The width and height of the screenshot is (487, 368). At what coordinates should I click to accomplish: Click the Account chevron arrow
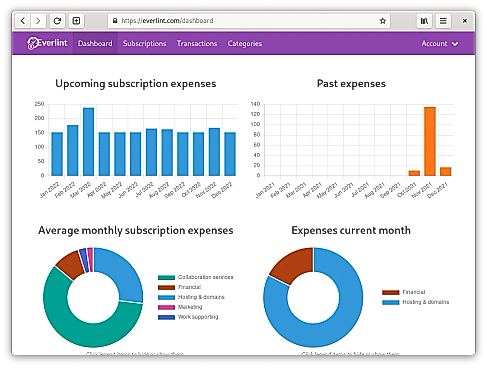click(x=455, y=44)
